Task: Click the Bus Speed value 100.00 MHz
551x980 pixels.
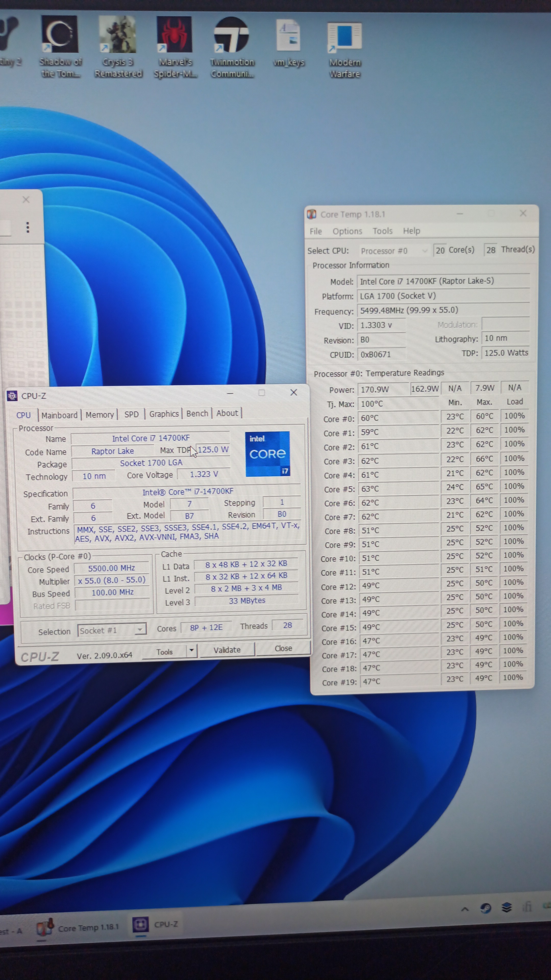Action: (112, 592)
